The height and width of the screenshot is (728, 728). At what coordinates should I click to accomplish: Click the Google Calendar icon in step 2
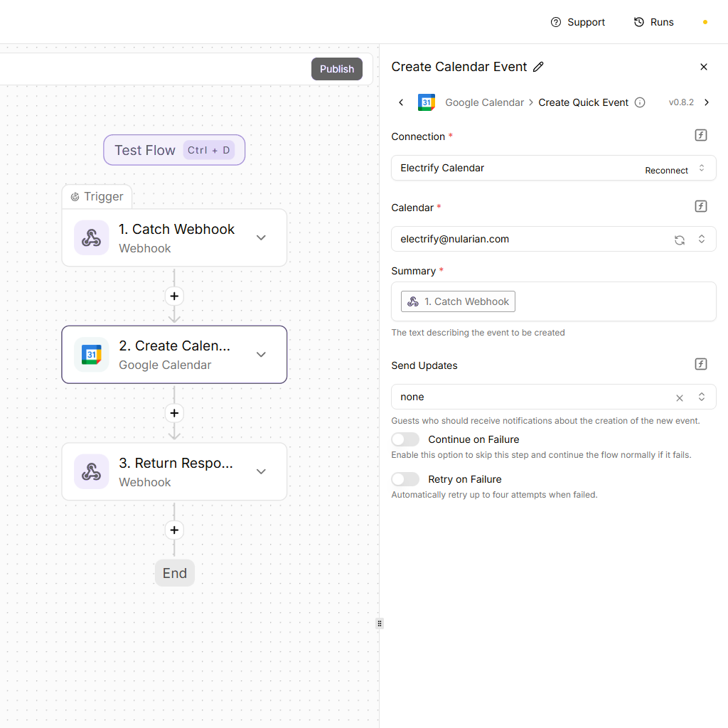coord(91,355)
